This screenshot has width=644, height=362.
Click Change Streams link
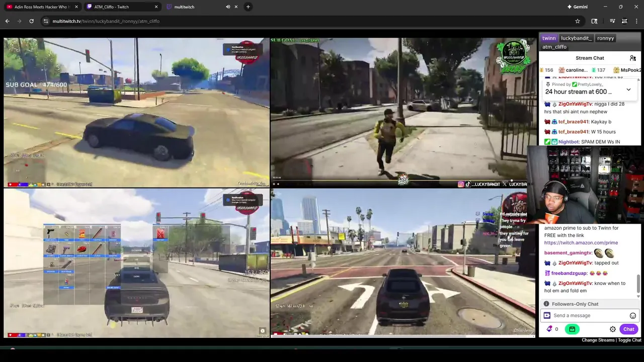(598, 340)
